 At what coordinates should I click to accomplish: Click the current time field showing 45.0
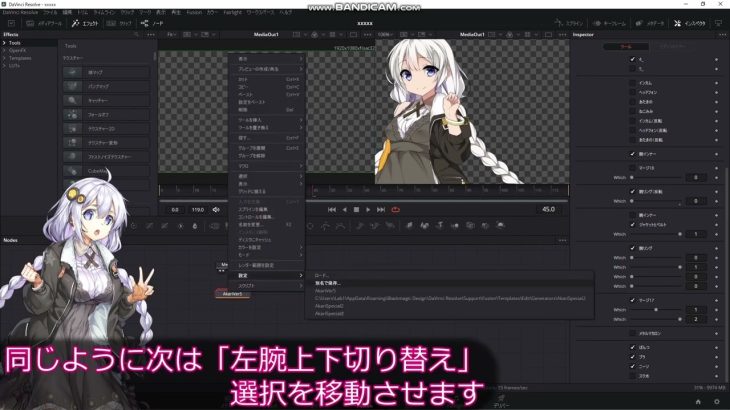548,209
